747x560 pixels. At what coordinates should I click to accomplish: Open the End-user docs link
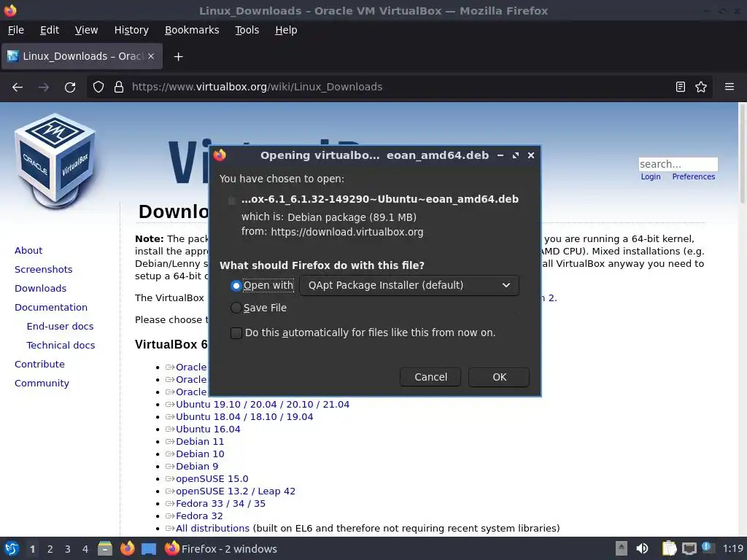coord(60,327)
